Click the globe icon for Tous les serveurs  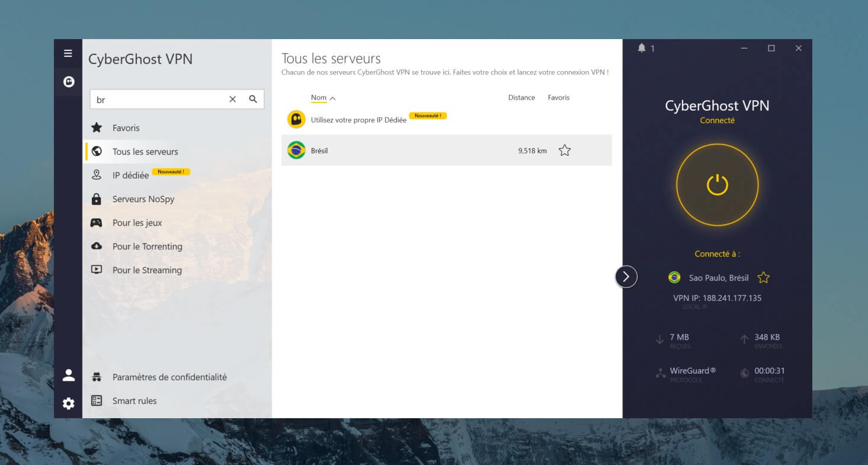[x=97, y=151]
